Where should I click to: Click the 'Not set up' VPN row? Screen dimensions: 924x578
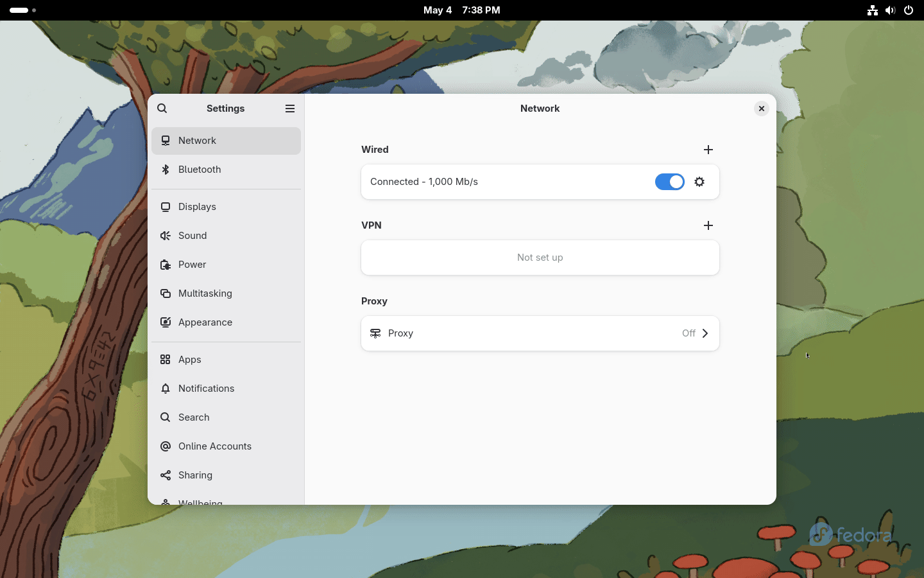coord(540,258)
